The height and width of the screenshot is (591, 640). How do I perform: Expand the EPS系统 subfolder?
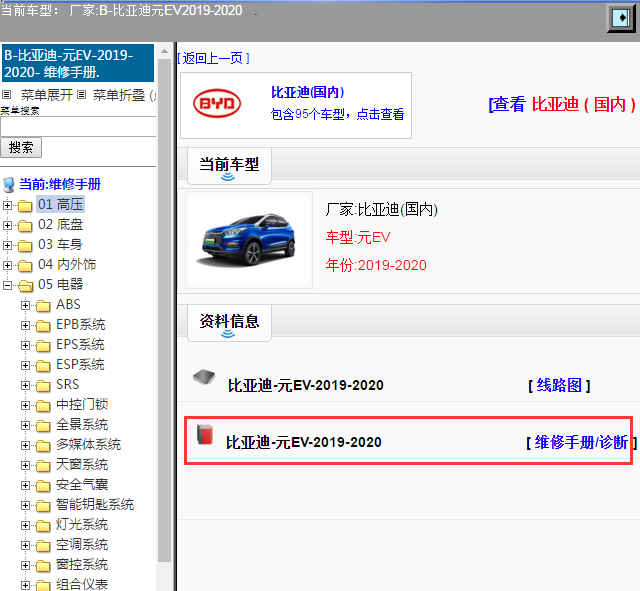tap(25, 345)
